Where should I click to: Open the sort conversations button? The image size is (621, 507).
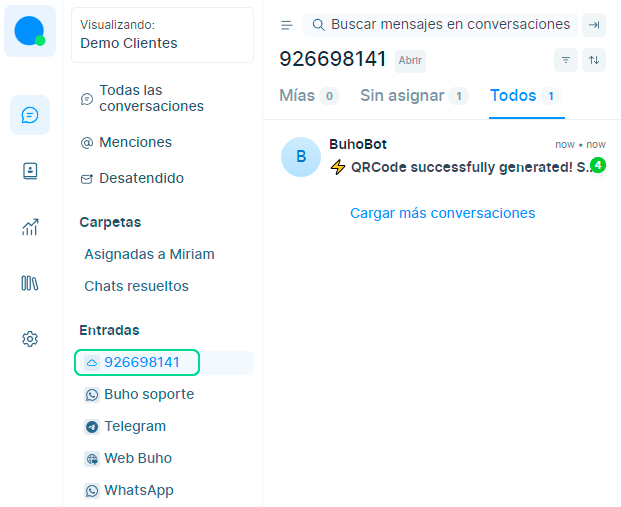(594, 60)
